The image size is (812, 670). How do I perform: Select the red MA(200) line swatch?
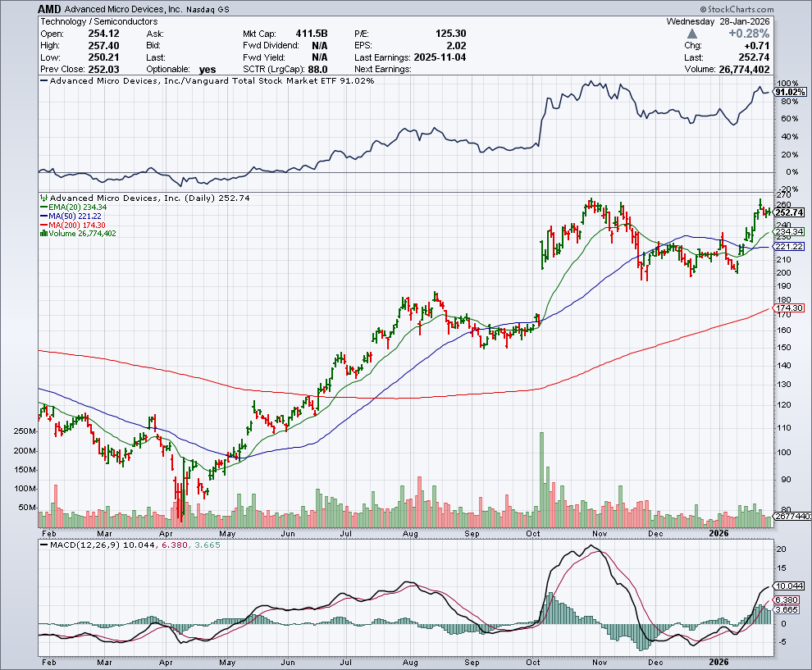(43, 226)
